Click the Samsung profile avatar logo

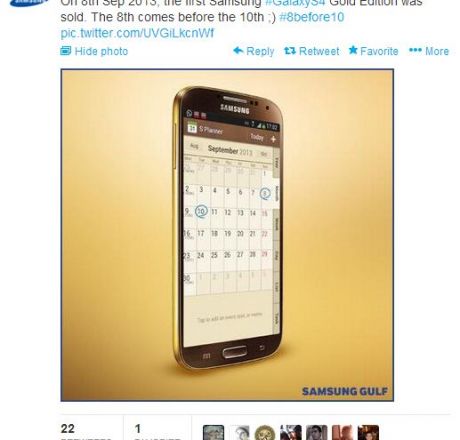click(x=29, y=3)
